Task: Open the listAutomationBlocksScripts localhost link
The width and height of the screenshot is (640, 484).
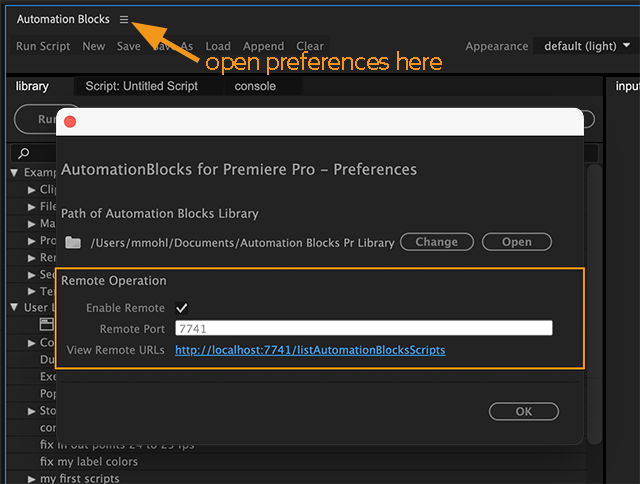Action: (310, 350)
